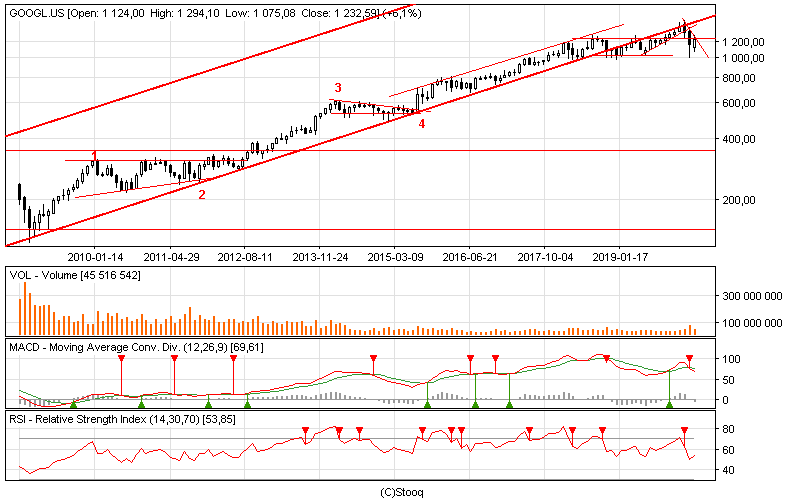This screenshot has height=500, width=800.
Task: Click the 2012-08-11 date axis label
Action: click(245, 257)
